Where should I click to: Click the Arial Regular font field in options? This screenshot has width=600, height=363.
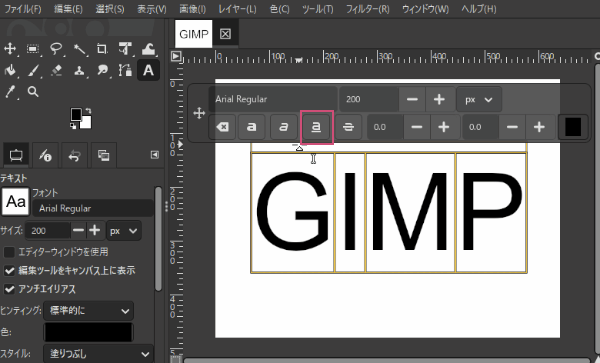(93, 208)
